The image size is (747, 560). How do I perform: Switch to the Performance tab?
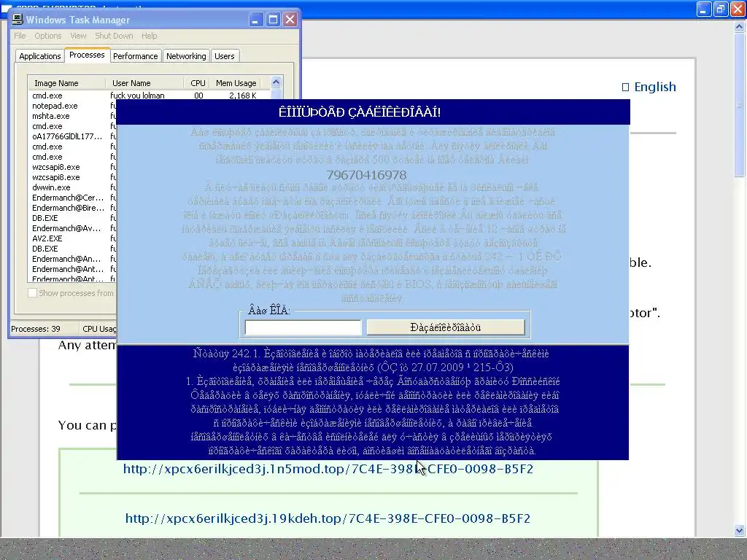click(135, 56)
